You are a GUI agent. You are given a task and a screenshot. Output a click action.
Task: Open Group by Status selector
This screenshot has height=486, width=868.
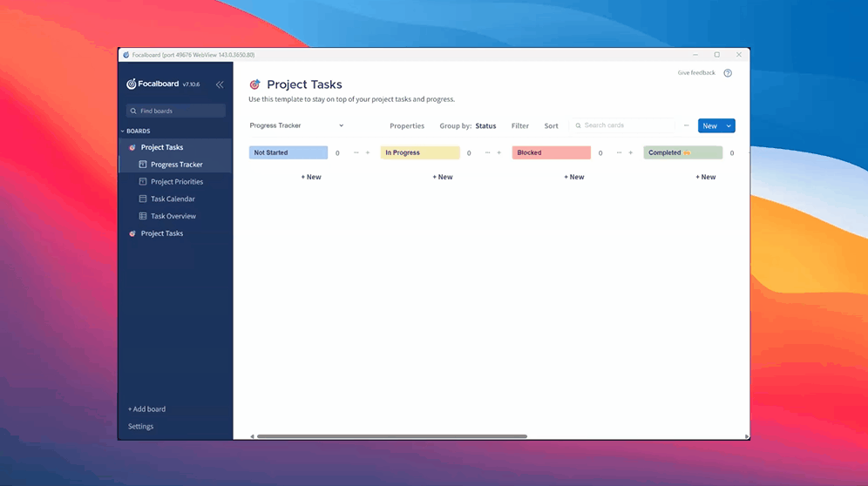(x=468, y=125)
